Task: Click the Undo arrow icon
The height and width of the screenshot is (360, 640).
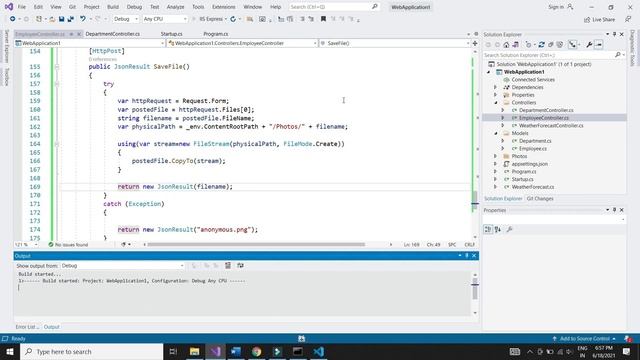Action: point(83,19)
